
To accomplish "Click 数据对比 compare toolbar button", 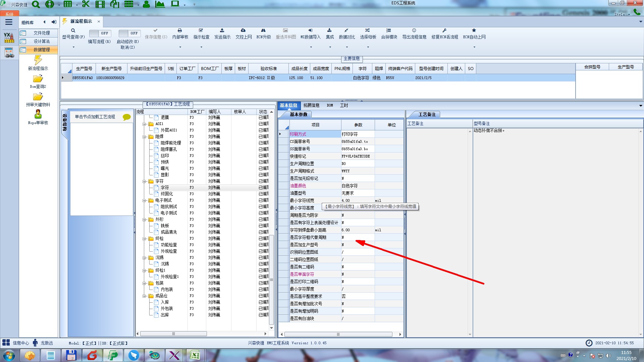I will [x=347, y=34].
